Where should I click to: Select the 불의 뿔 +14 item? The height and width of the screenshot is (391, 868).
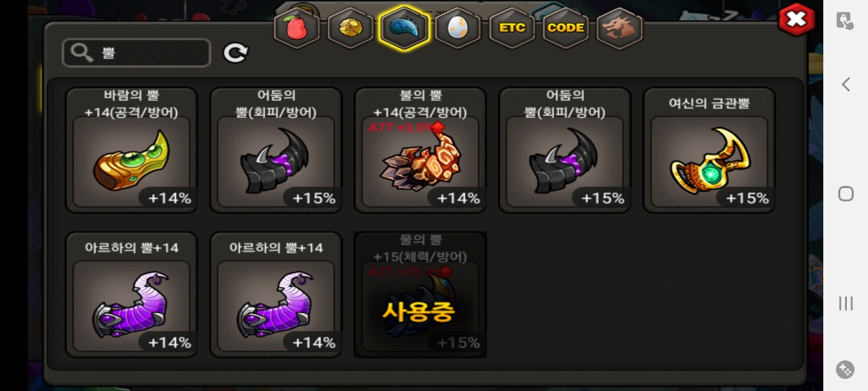pos(420,150)
